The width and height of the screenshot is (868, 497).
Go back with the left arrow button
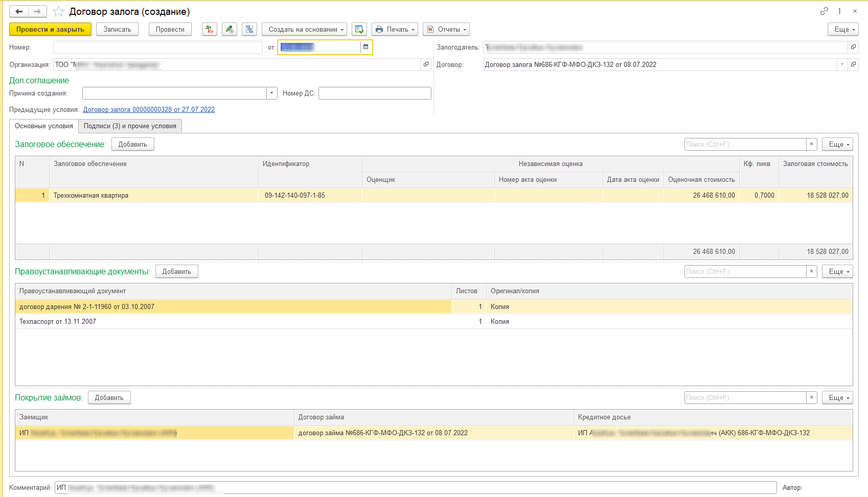click(19, 11)
